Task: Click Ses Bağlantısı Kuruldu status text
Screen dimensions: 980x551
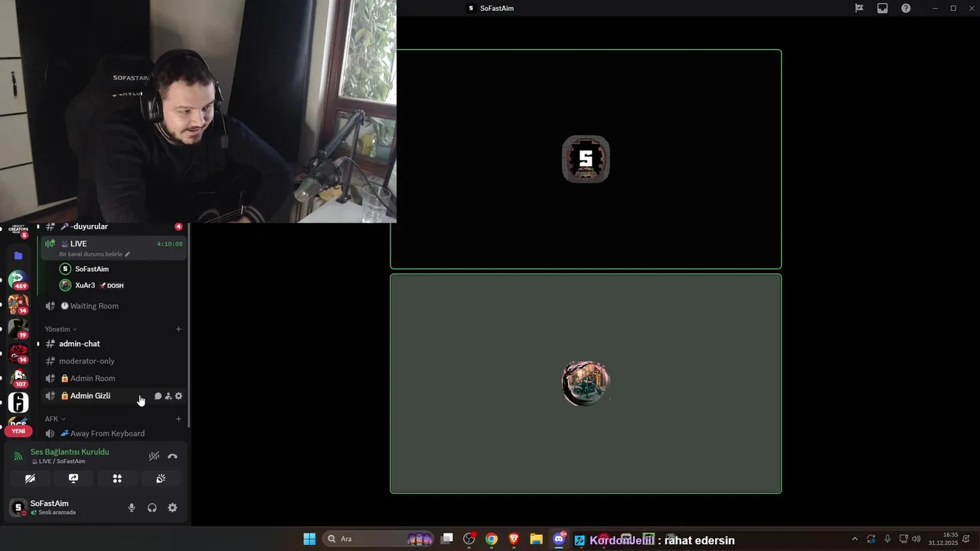Action: (x=70, y=452)
